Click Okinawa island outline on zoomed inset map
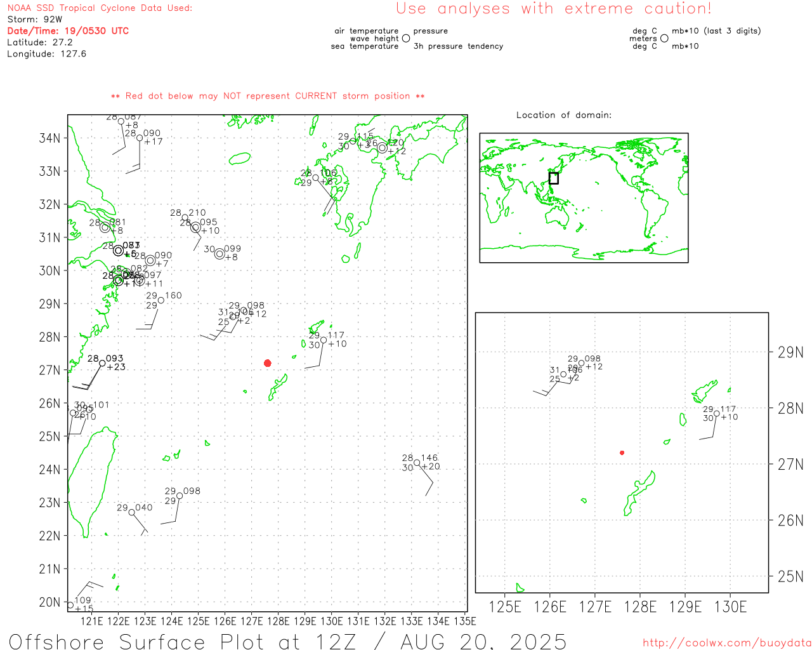This screenshot has width=812, height=650. (639, 493)
